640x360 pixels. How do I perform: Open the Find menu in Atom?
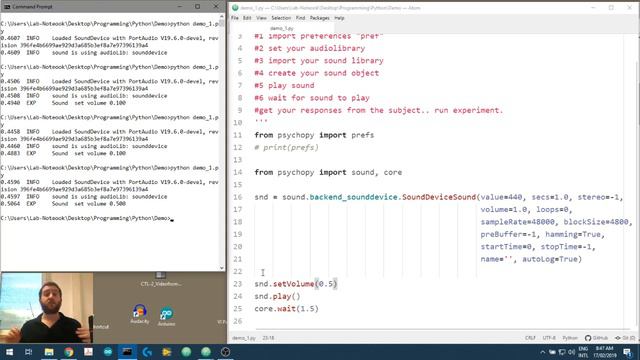tap(300, 18)
